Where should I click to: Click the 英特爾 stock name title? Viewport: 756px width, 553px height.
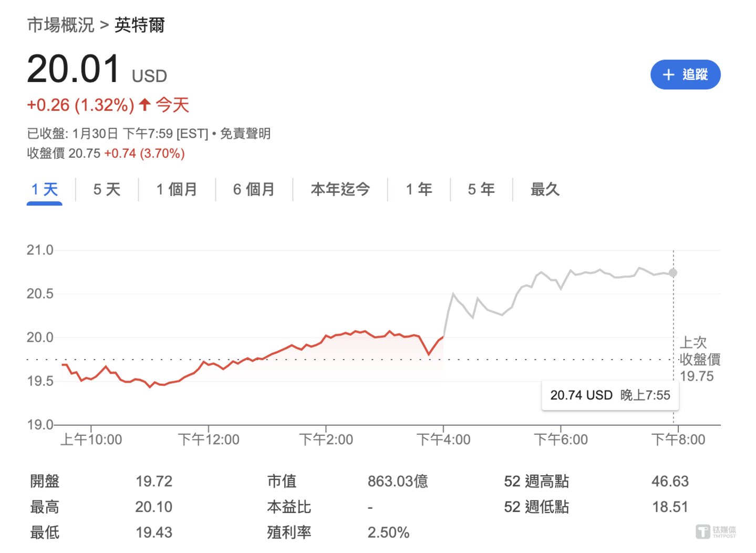pos(140,25)
